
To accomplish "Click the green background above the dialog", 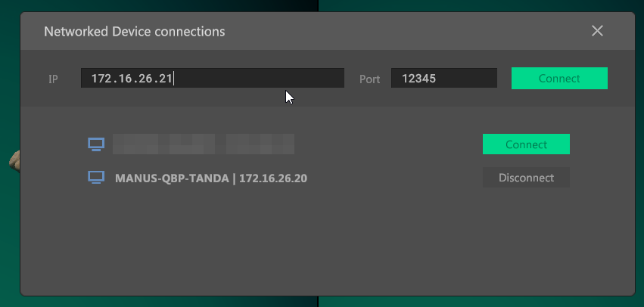I will coord(454,5).
